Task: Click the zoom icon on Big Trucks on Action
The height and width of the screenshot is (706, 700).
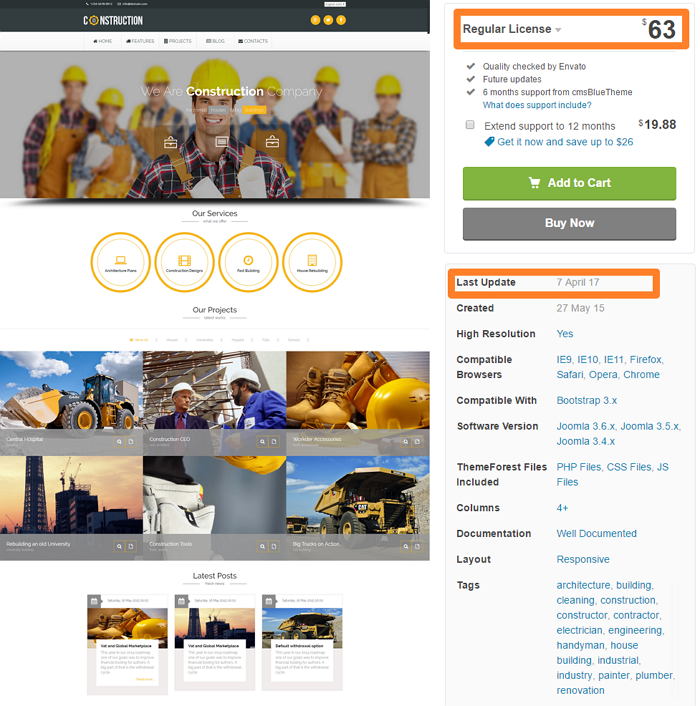Action: coord(406,546)
